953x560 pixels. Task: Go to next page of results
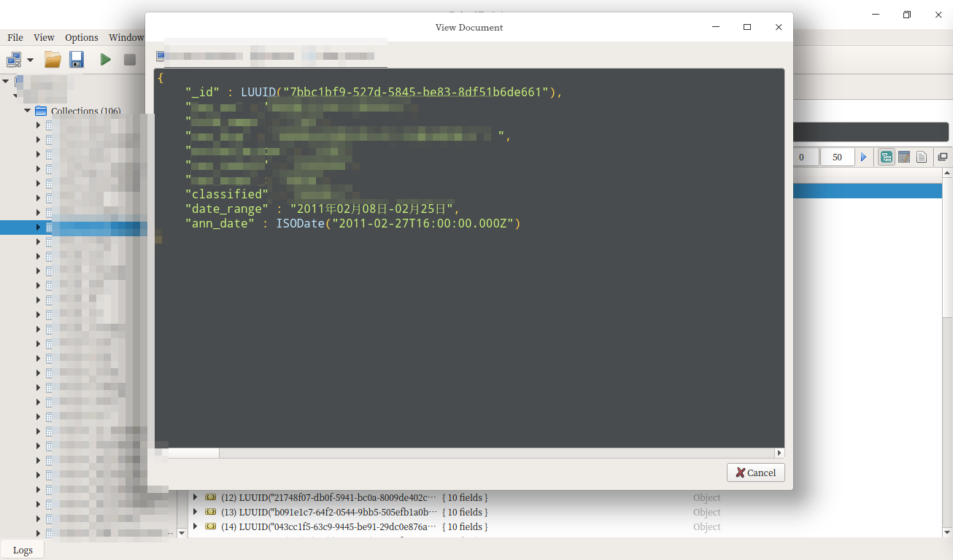[x=864, y=157]
